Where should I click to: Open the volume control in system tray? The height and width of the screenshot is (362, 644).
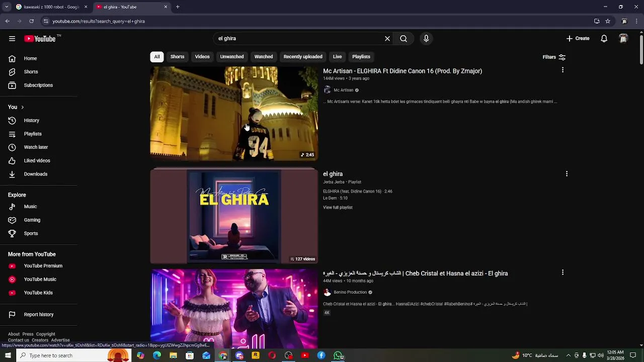[x=601, y=355]
